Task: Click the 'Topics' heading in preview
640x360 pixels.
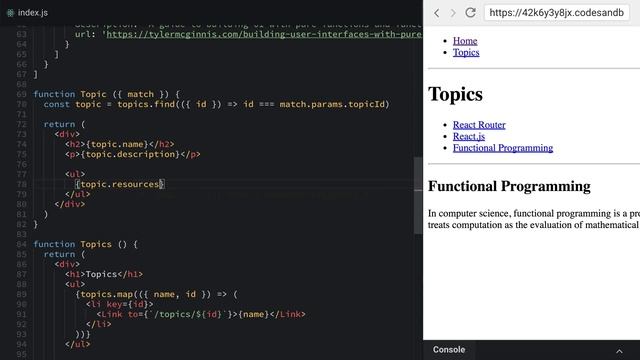Action: pyautogui.click(x=455, y=94)
